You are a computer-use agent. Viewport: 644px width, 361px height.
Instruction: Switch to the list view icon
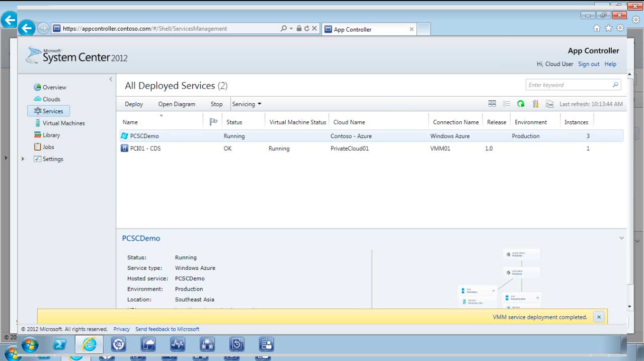[506, 104]
